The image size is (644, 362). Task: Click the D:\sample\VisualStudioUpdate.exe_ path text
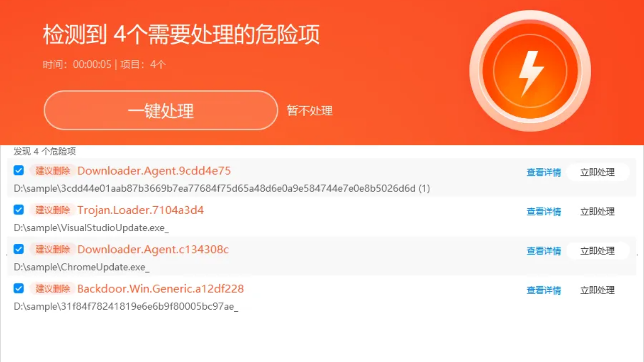(x=91, y=228)
